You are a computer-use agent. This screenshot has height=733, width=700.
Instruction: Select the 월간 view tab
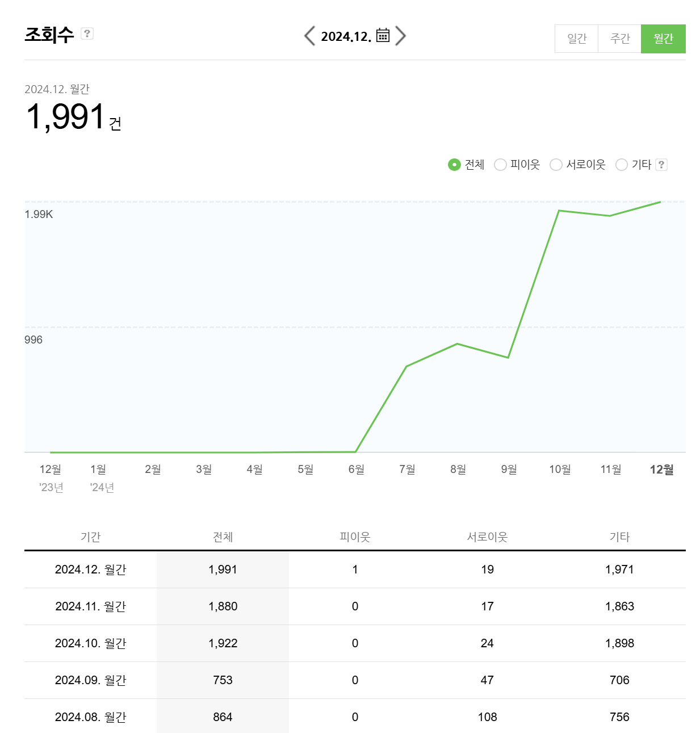coord(663,39)
